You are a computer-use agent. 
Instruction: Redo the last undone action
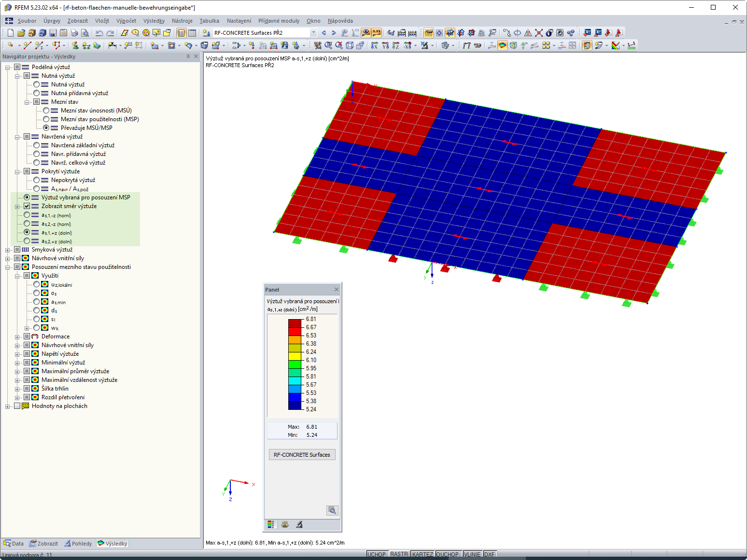[110, 33]
